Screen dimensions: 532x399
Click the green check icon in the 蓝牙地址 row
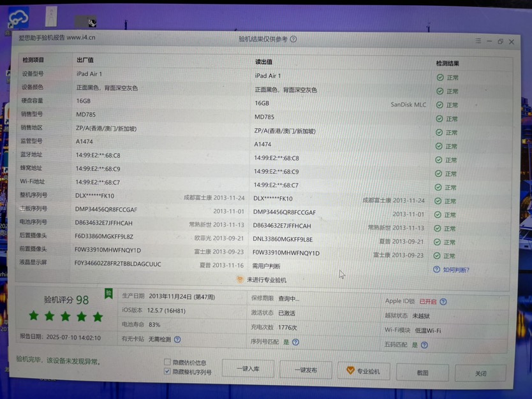click(439, 160)
